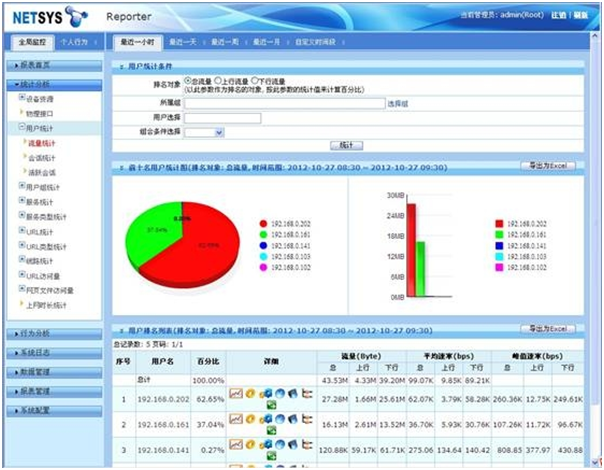Click the 用户选择 input field

click(223, 117)
